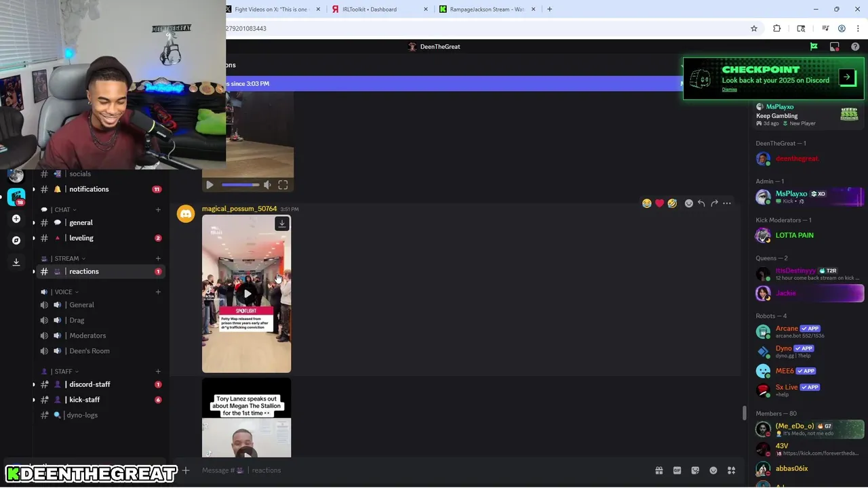Screen dimensions: 868x488
Task: Open the Apps launcher icon in the message bar
Action: coord(732,470)
